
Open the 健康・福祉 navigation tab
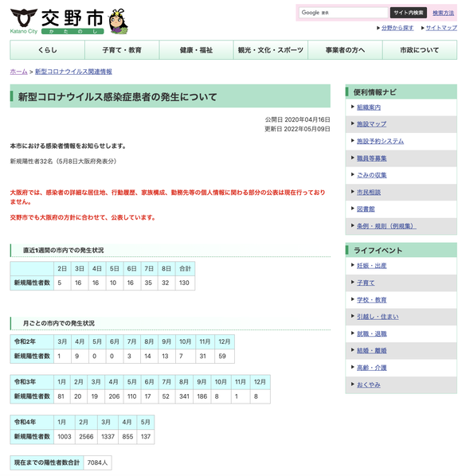point(196,50)
